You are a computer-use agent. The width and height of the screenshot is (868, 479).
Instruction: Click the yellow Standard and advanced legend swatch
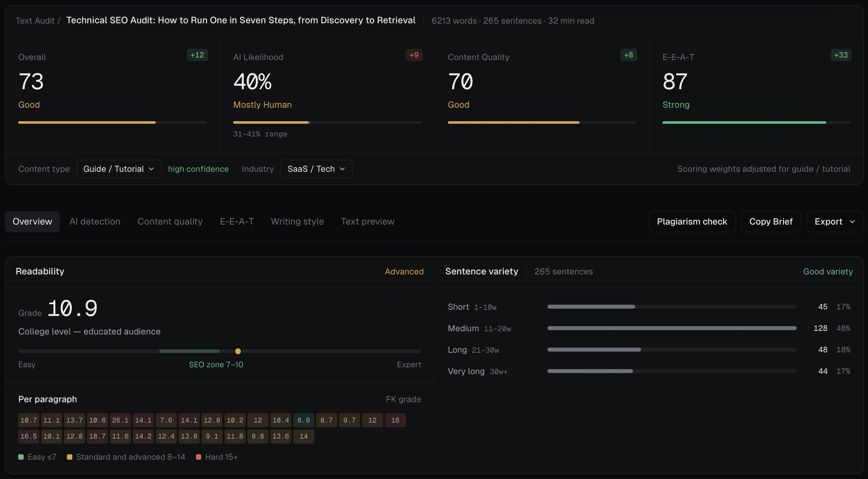69,457
